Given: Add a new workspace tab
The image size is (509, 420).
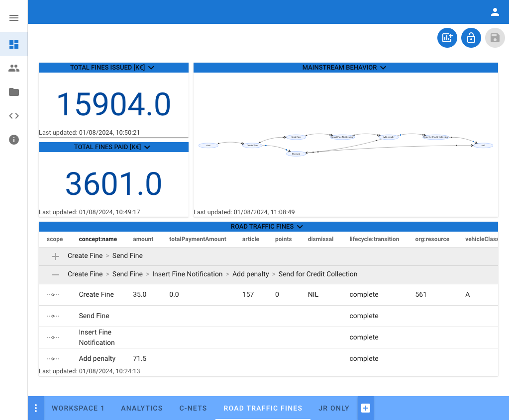Looking at the screenshot, I should 365,408.
